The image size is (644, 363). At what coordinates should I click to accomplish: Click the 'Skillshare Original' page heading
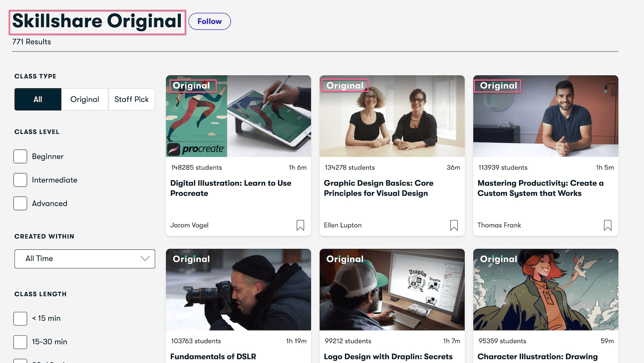[97, 22]
